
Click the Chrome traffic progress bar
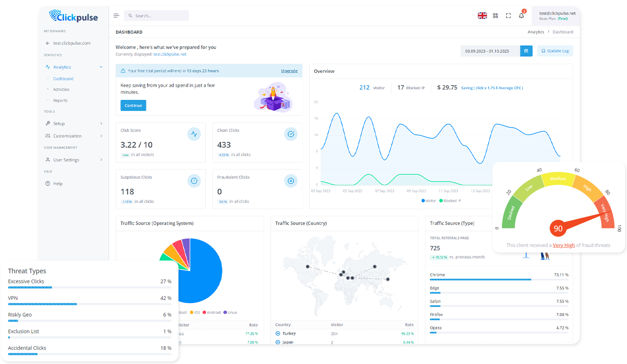[499, 279]
